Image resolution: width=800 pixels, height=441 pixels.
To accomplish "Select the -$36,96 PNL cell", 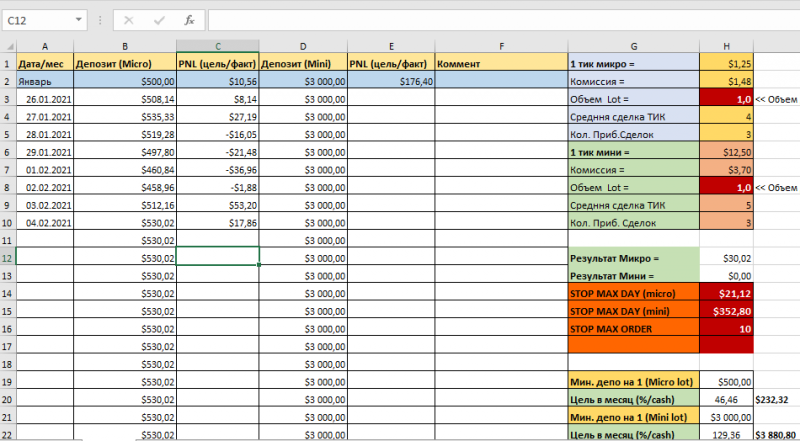I will 218,170.
